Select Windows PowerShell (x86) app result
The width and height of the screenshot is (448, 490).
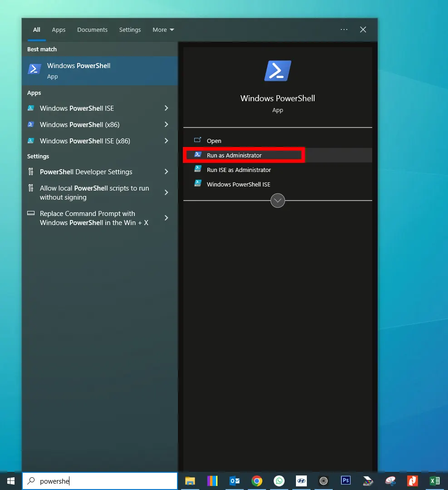point(100,124)
